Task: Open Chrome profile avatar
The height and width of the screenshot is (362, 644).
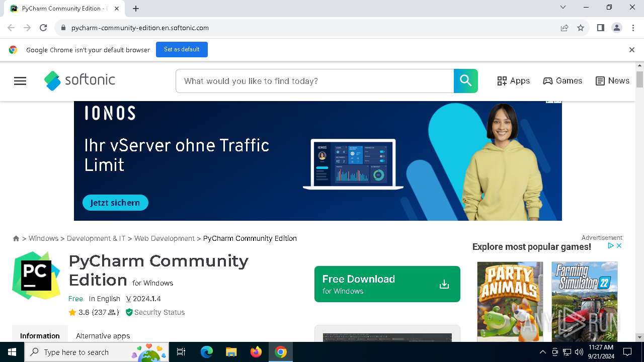Action: [617, 28]
